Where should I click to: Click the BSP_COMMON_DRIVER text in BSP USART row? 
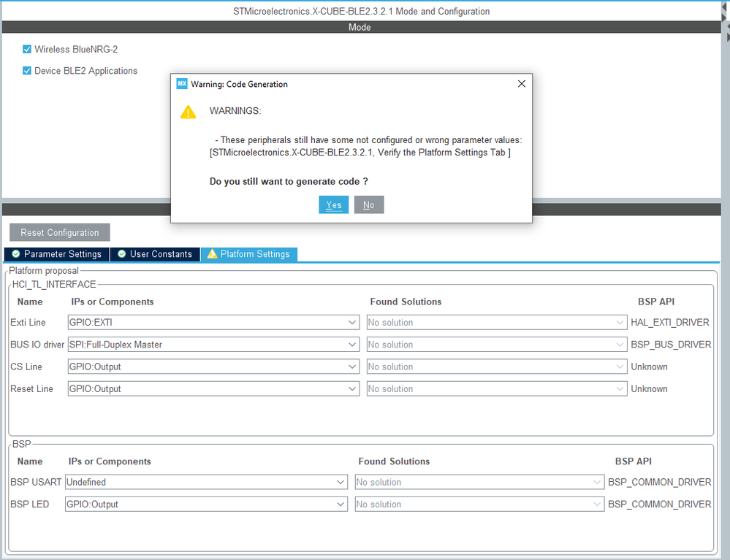click(x=660, y=482)
